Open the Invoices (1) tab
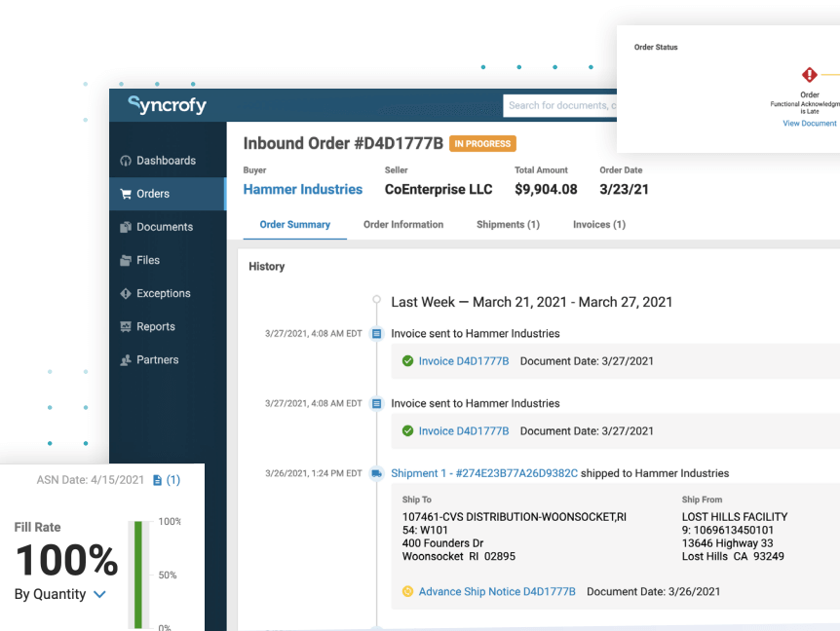 pos(598,224)
